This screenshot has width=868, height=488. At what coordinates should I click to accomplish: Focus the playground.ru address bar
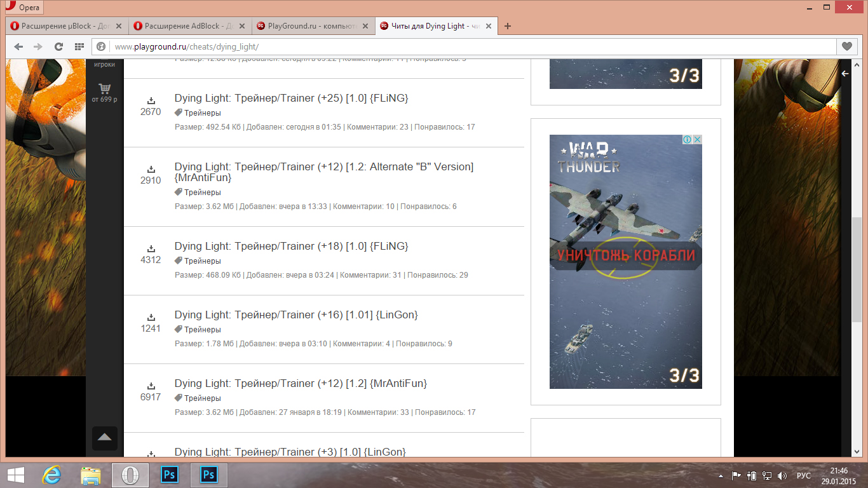464,46
